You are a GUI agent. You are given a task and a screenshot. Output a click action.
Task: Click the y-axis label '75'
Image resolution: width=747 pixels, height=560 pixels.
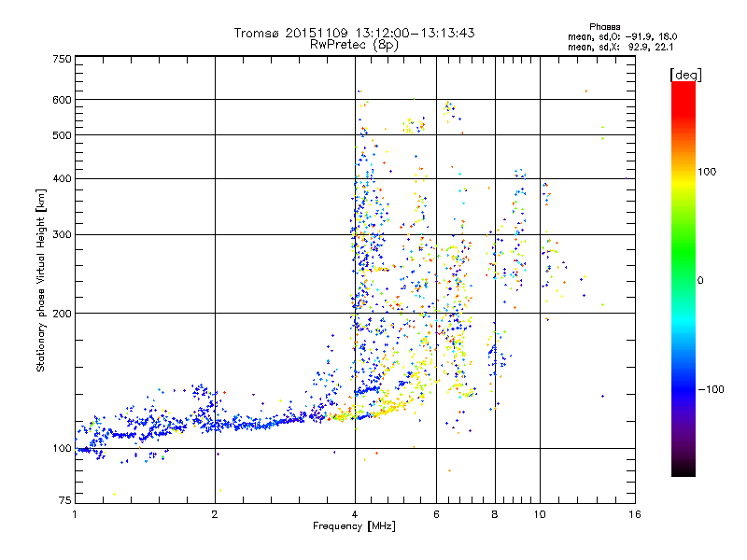pyautogui.click(x=65, y=500)
